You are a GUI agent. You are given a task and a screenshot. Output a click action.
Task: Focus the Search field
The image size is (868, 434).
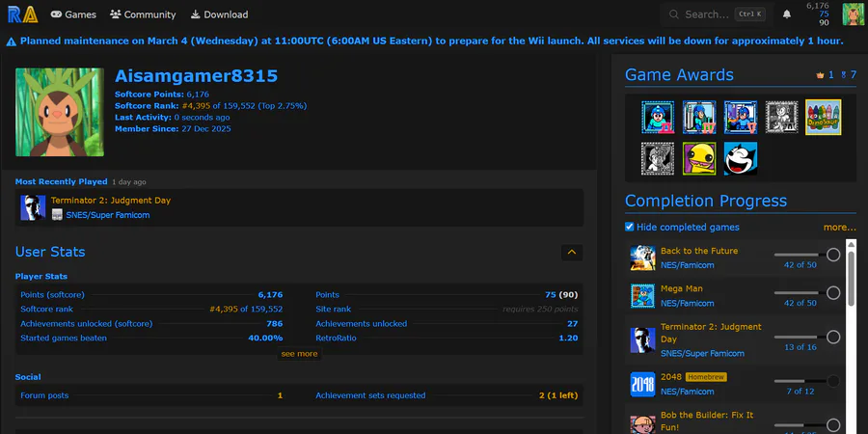point(717,14)
